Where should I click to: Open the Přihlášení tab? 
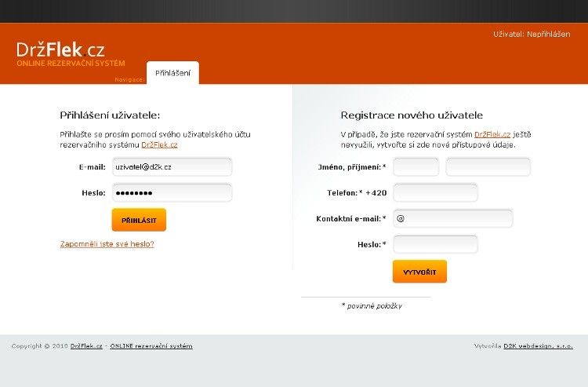pos(172,73)
